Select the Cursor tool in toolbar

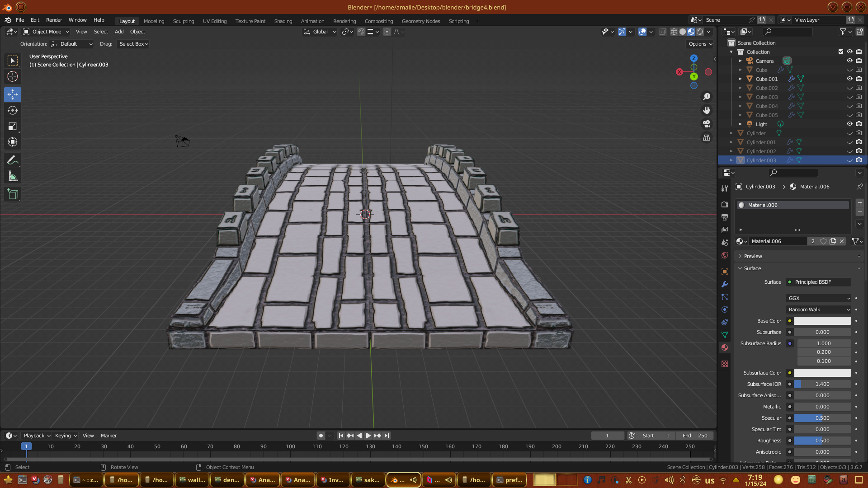click(13, 76)
